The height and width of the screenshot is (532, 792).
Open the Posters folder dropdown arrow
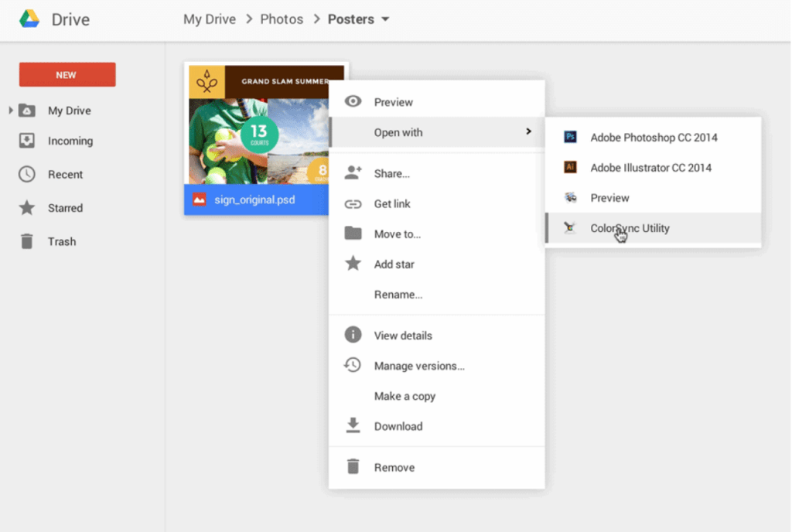385,19
